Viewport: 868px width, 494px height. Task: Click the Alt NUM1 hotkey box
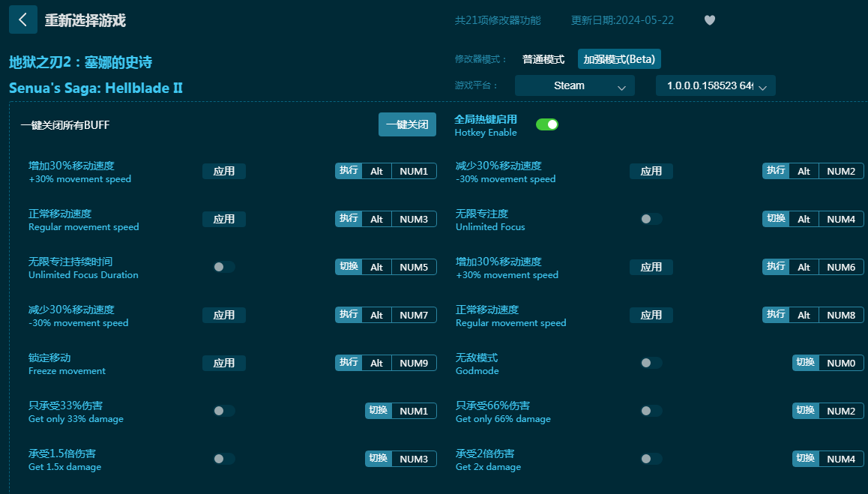tap(386, 171)
